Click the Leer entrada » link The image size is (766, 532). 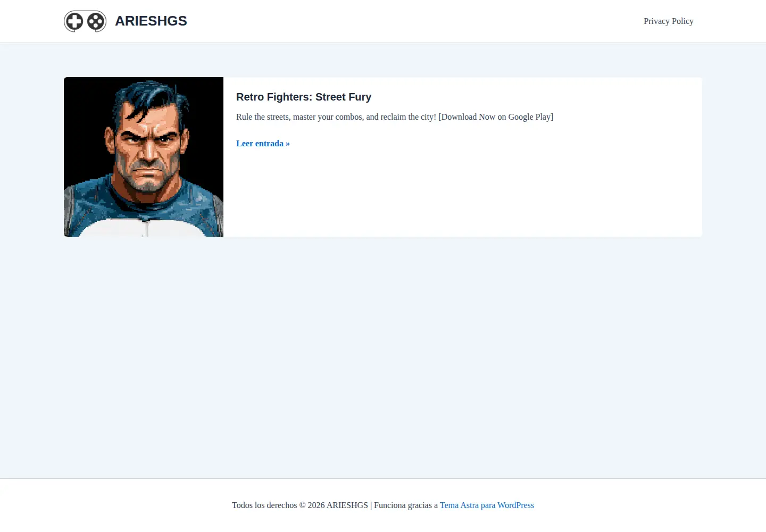click(263, 144)
